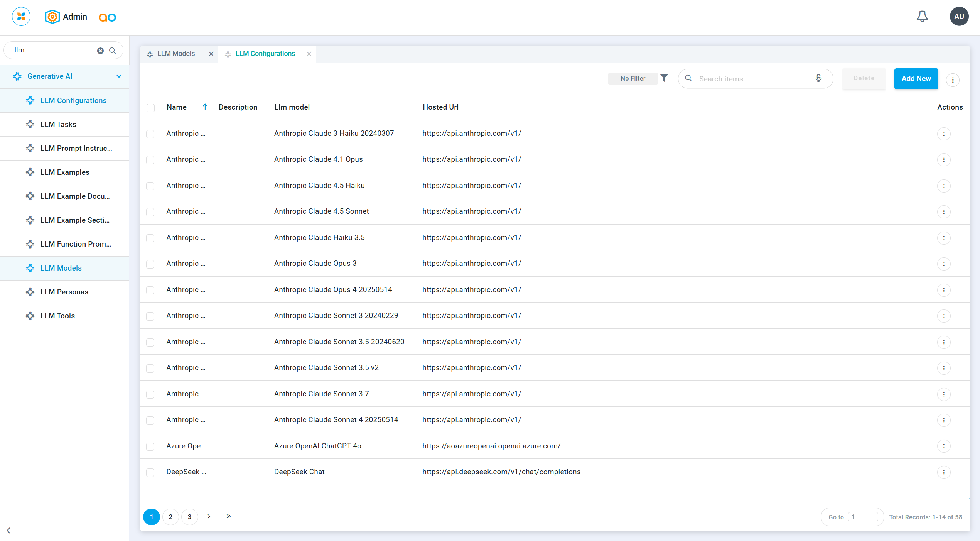Close the LLM Models tab

(x=211, y=54)
